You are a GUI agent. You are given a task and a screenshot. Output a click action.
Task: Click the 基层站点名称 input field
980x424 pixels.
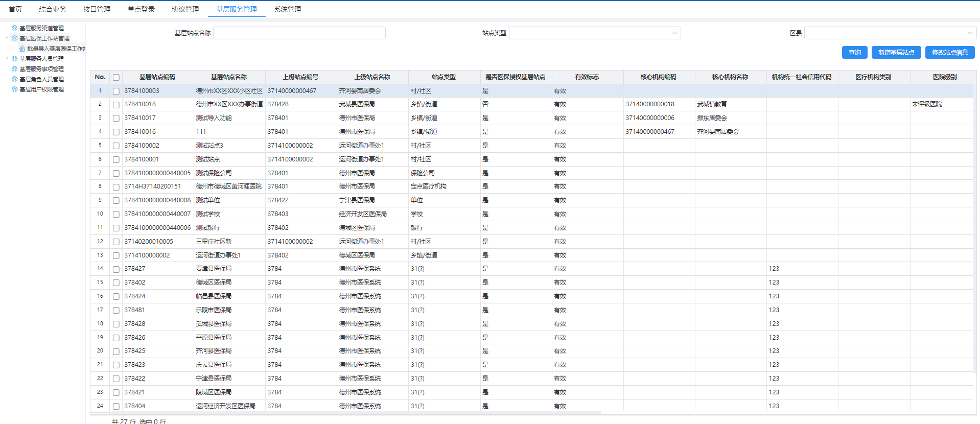pyautogui.click(x=299, y=33)
